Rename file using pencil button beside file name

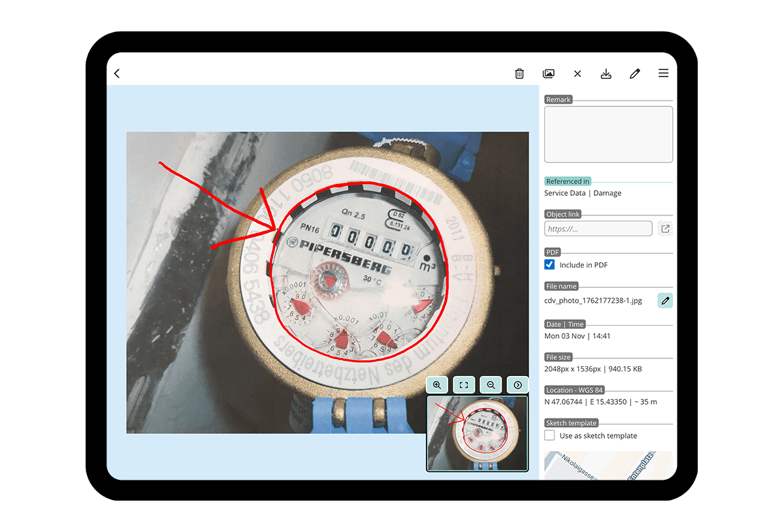pos(665,300)
